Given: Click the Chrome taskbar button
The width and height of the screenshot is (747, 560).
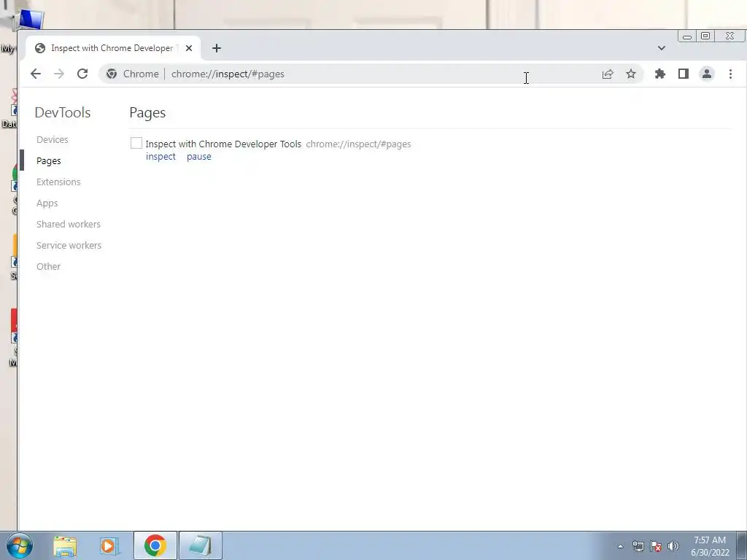Looking at the screenshot, I should pyautogui.click(x=155, y=545).
